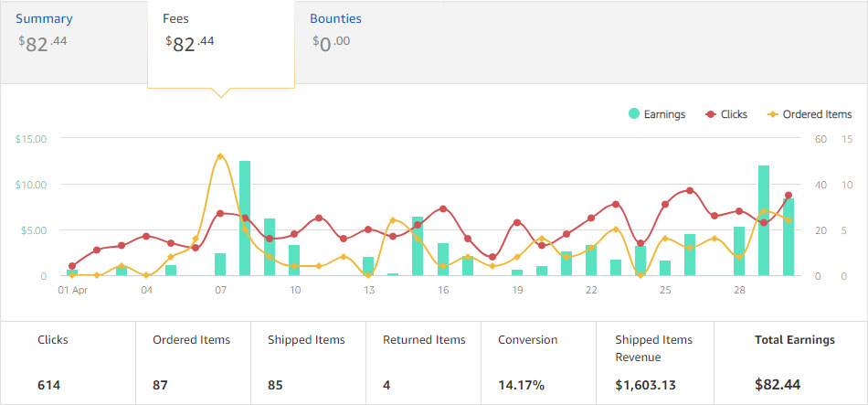Click the red Clicks legend marker
The image size is (868, 405).
tap(711, 114)
